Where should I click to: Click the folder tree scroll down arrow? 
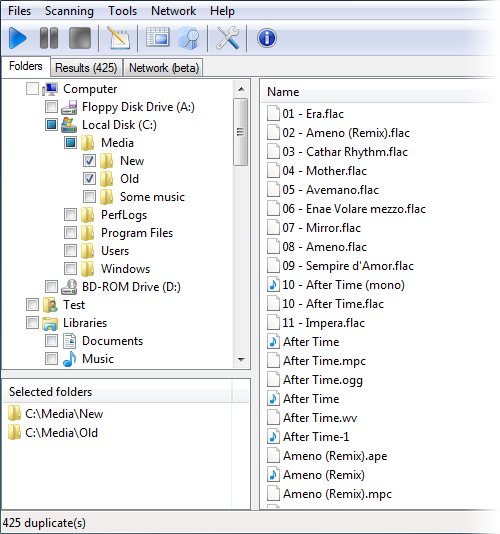tap(241, 360)
